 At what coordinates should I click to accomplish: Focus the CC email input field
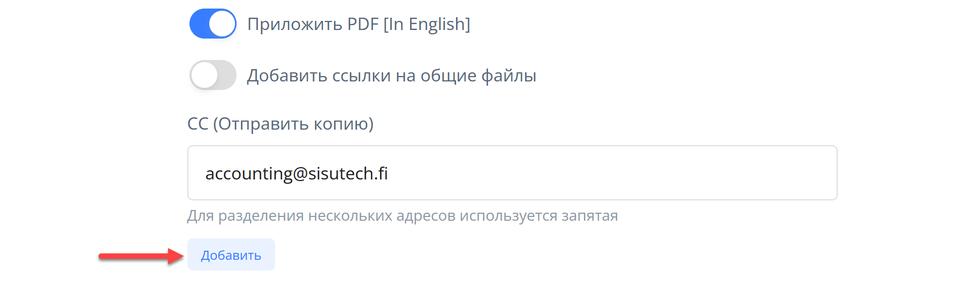(512, 173)
